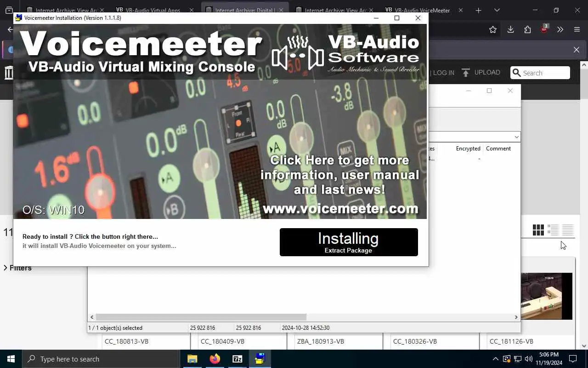Focus the Internet Archive Search field
The width and height of the screenshot is (588, 368).
(540, 73)
